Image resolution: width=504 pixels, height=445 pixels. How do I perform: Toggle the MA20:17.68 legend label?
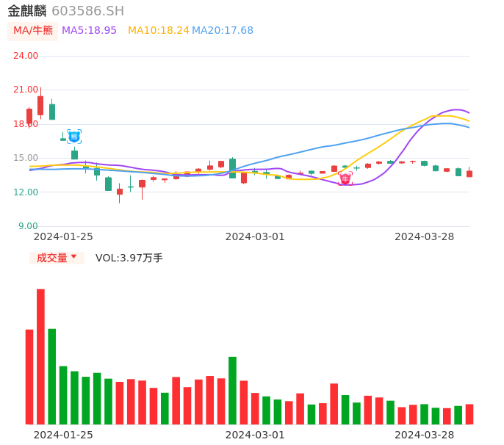[x=223, y=31]
